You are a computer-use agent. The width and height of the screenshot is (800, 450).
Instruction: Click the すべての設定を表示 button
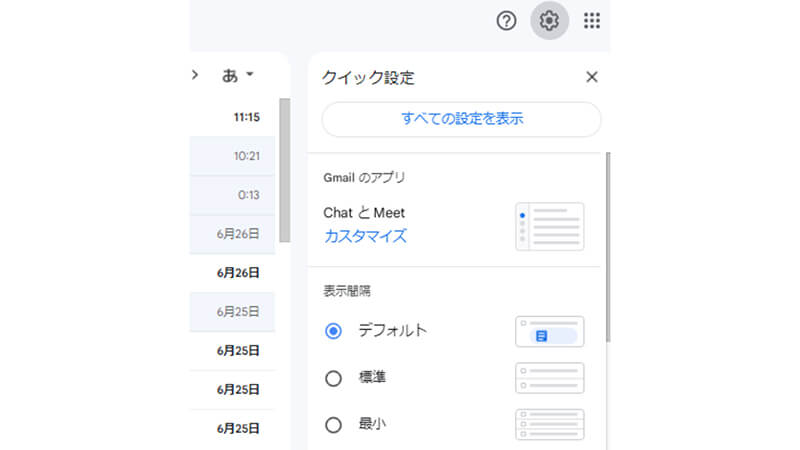tap(461, 119)
